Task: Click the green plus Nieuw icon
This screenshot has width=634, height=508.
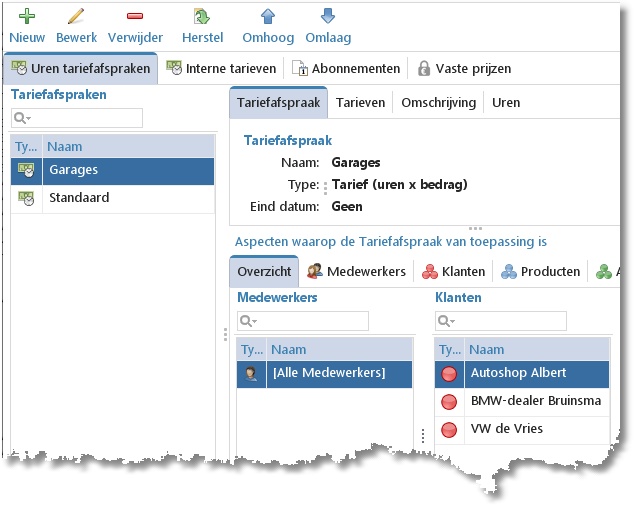Action: click(x=27, y=16)
